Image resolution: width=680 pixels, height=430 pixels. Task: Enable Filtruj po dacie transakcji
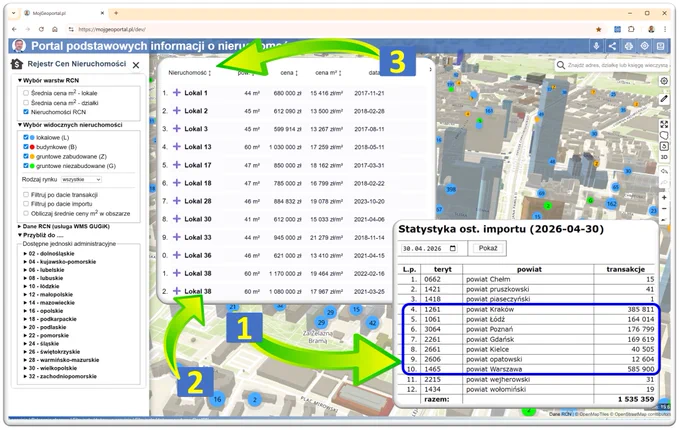pyautogui.click(x=26, y=195)
